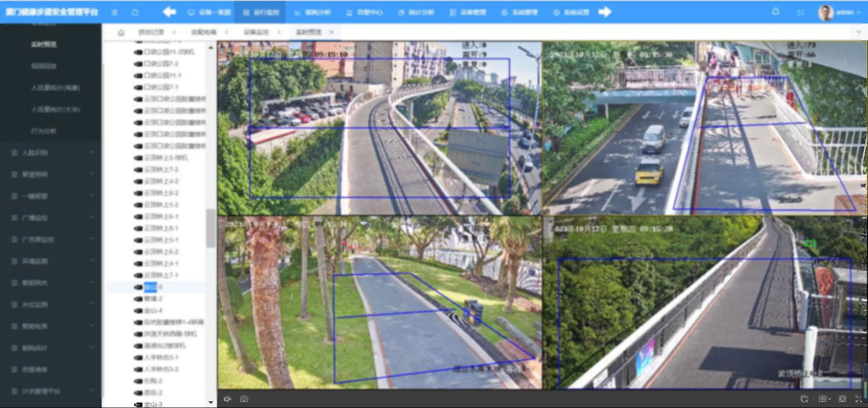The width and height of the screenshot is (868, 408).
Task: Click the camera tree vertical scrollbar
Action: 210,228
